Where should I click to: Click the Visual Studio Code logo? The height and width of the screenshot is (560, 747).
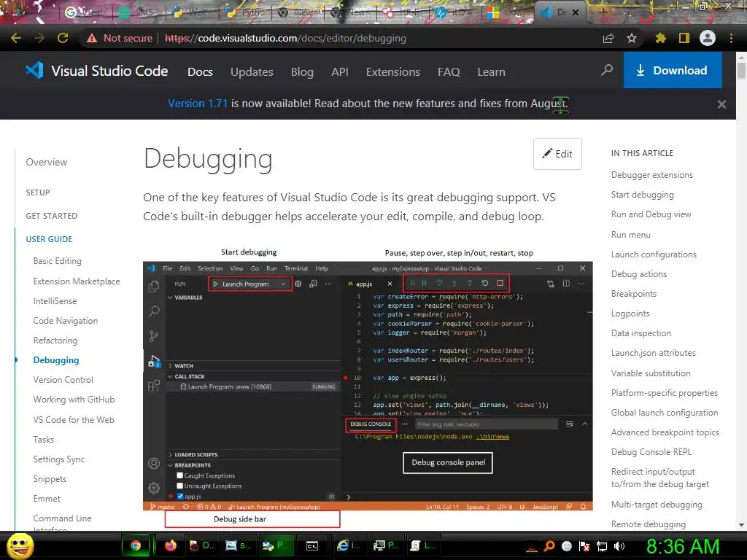point(97,71)
